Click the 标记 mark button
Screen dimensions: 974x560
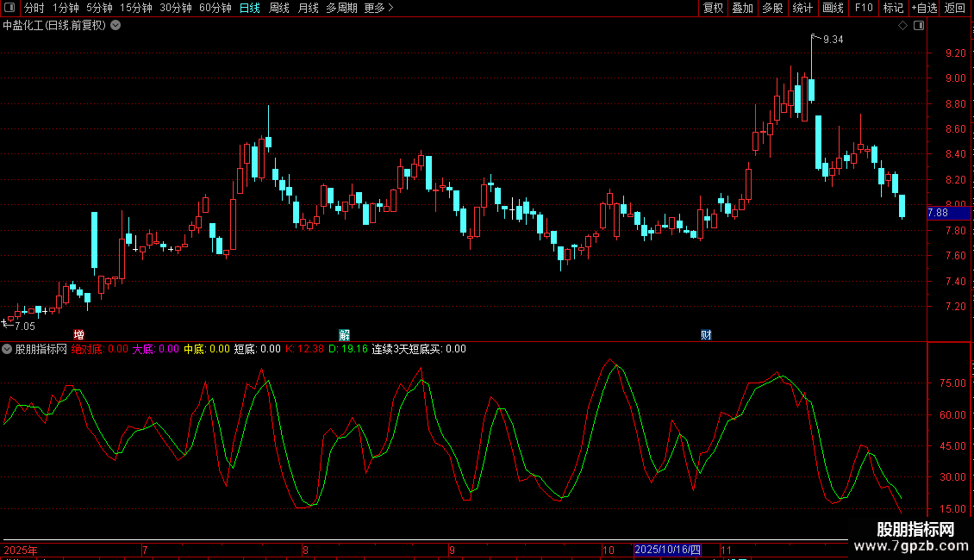893,8
